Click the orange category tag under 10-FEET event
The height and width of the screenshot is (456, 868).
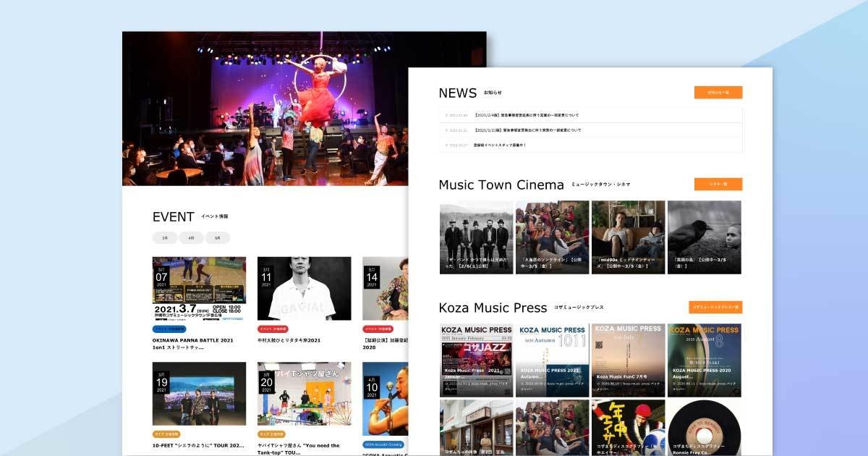pyautogui.click(x=166, y=434)
